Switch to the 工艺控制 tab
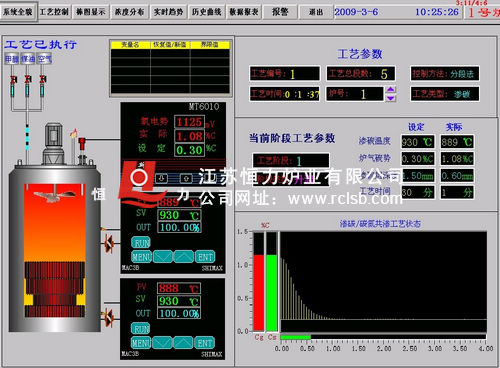 click(54, 12)
